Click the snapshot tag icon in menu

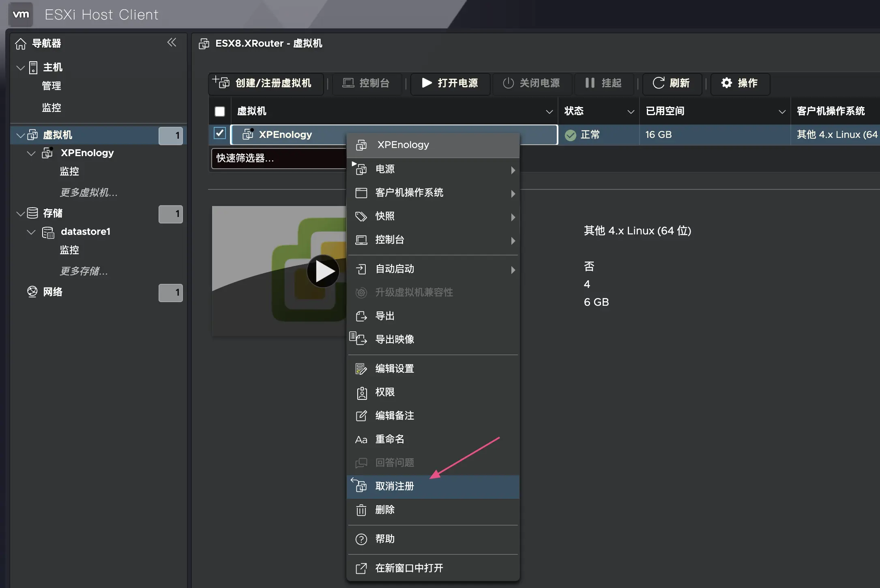coord(361,216)
